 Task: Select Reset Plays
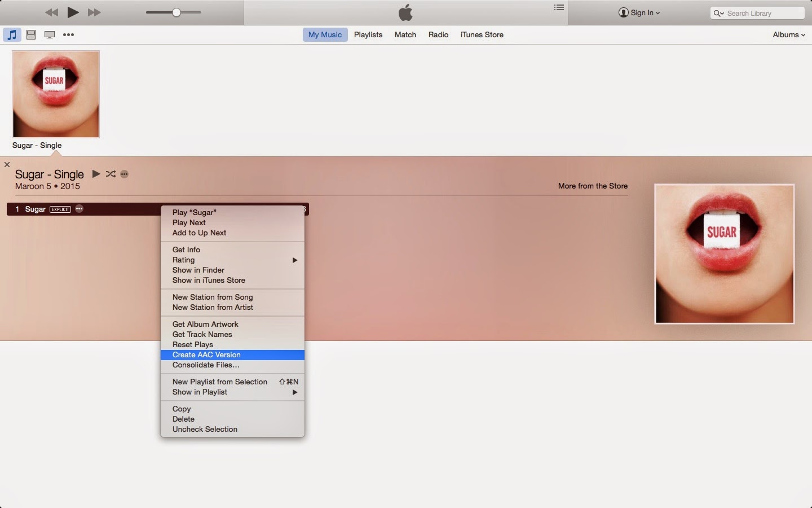point(232,344)
